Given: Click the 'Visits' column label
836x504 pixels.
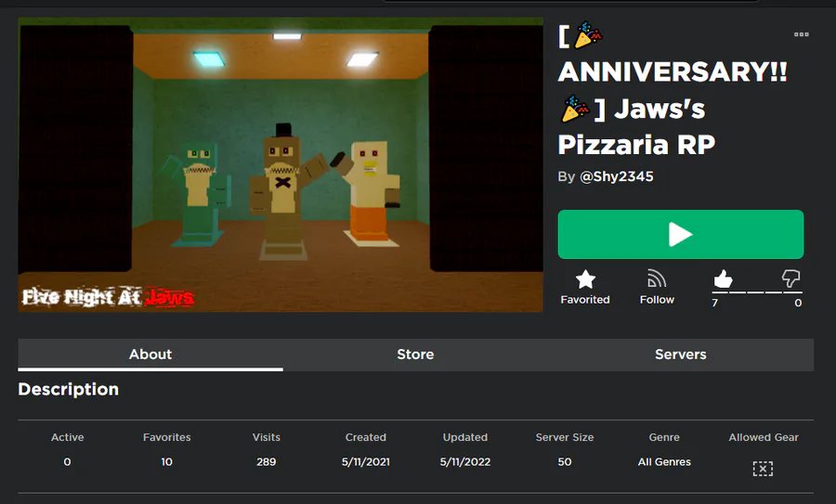Looking at the screenshot, I should pyautogui.click(x=266, y=437).
